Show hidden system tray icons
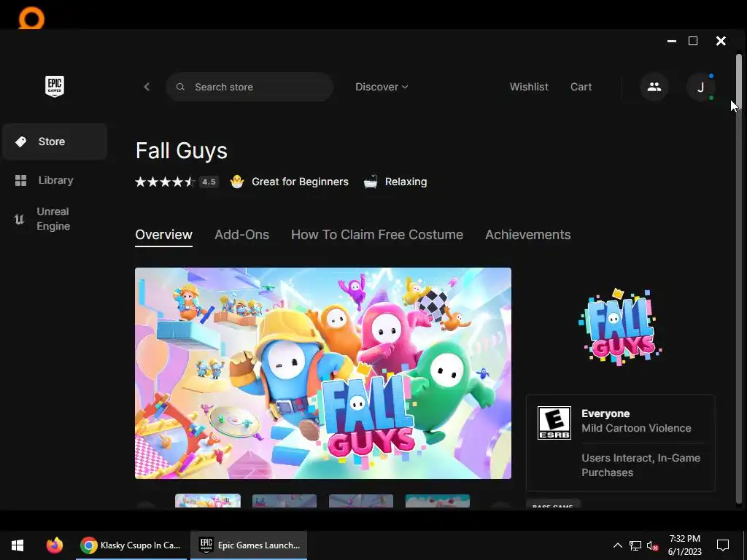The width and height of the screenshot is (747, 560). pos(617,545)
